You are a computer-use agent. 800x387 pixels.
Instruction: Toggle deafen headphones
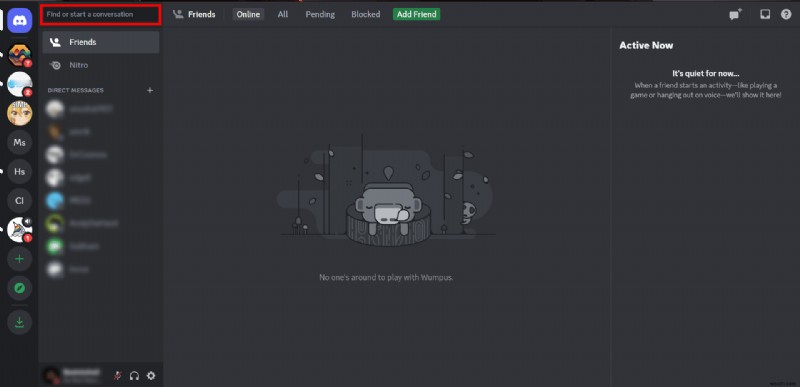134,376
